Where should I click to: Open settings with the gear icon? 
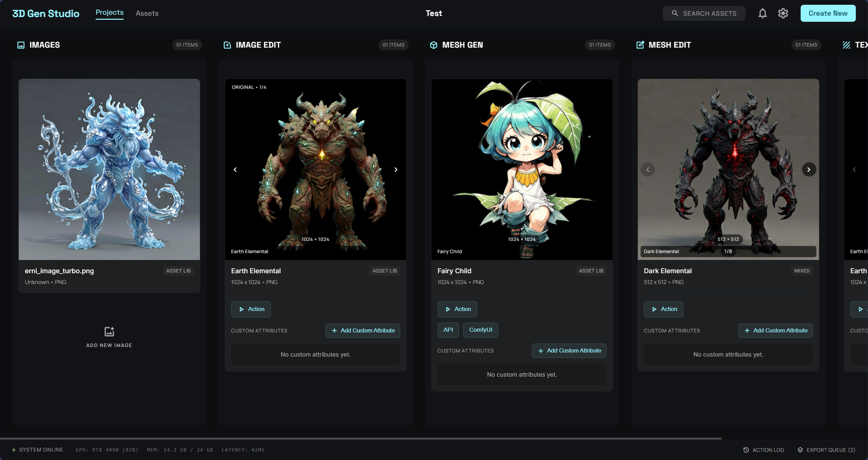[783, 13]
